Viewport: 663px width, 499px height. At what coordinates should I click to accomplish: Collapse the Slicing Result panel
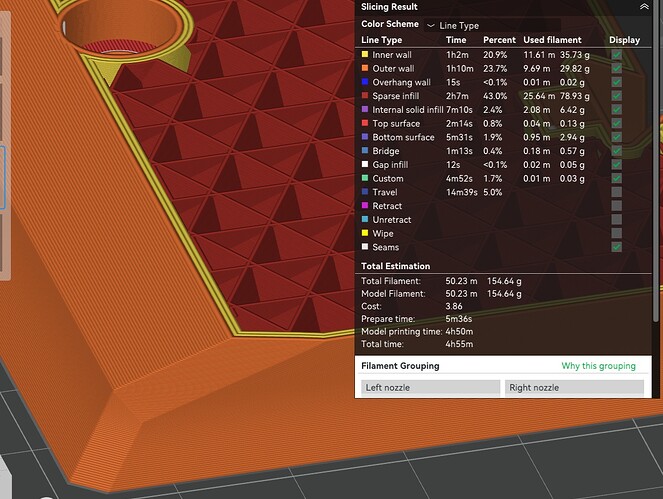644,7
